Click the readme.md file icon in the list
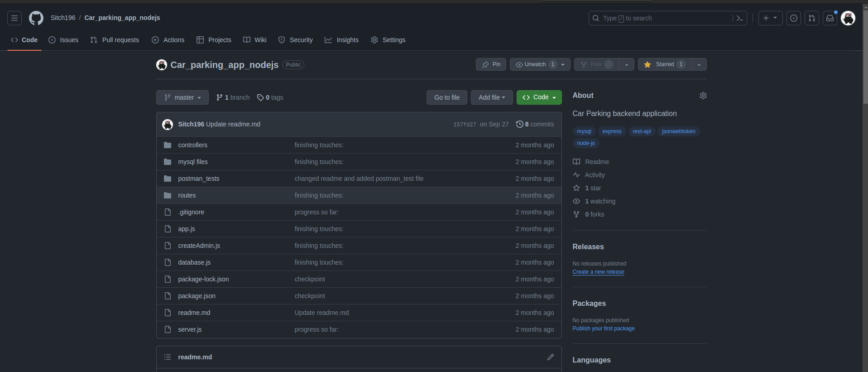Image resolution: width=868 pixels, height=372 pixels. [168, 313]
